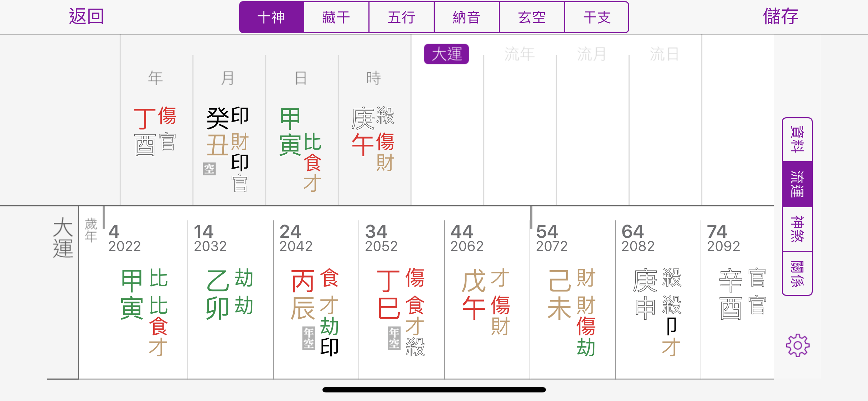The image size is (868, 401).
Task: Select the 流月 column header
Action: (x=592, y=54)
